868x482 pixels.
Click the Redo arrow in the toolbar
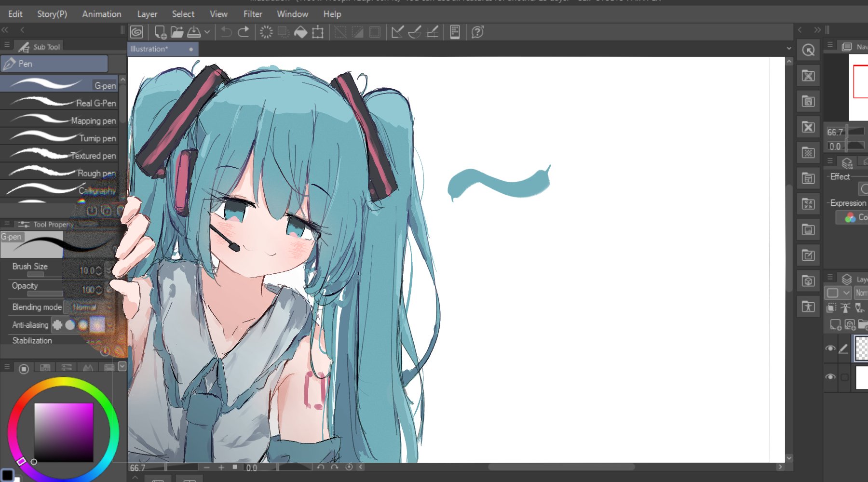[244, 32]
